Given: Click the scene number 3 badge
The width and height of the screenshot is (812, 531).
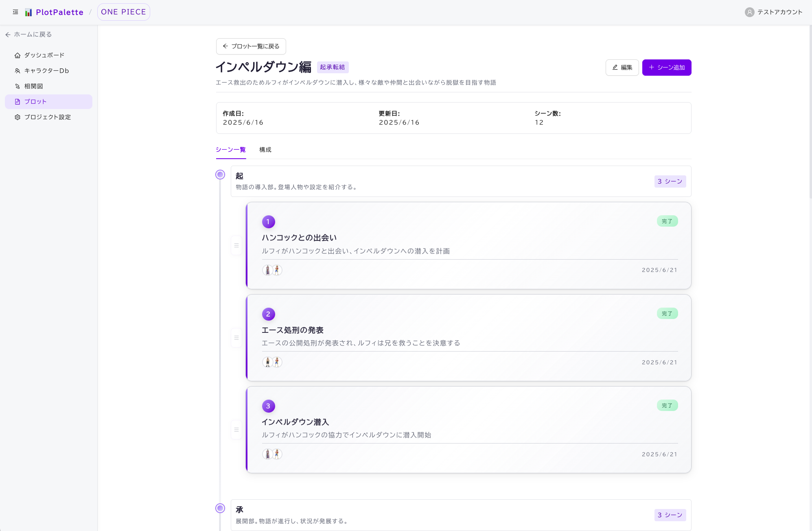Looking at the screenshot, I should 268,406.
